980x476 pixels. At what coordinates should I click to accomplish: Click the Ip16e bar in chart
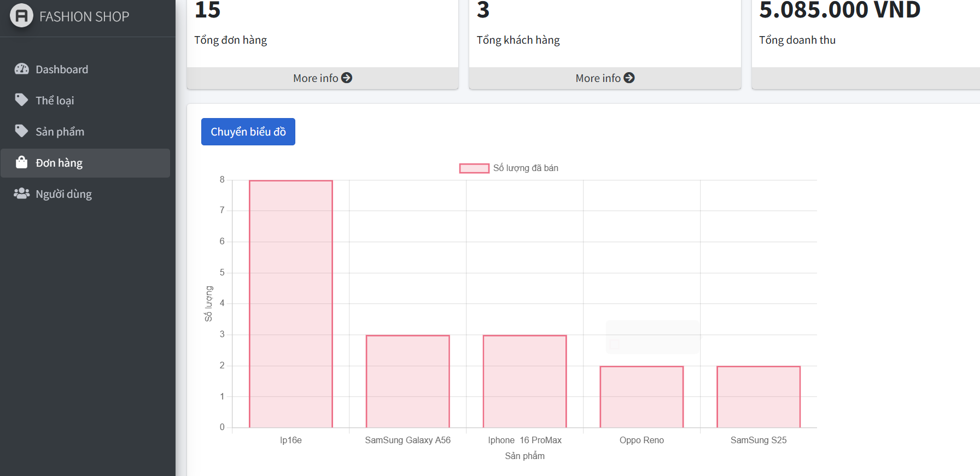coord(291,304)
